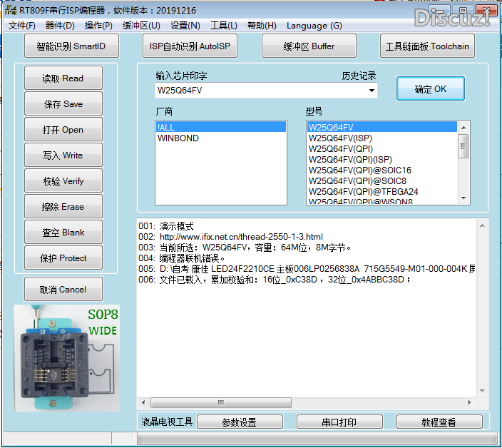Open the Language (G) menu
The height and width of the screenshot is (448, 502).
click(x=314, y=26)
